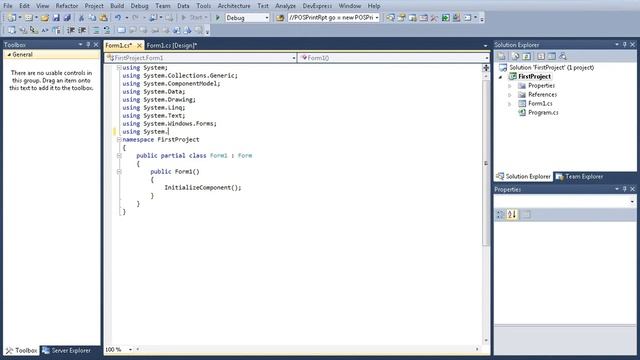Comment out the selected lines icon
Screen dimensions: 640x360
pos(96,30)
